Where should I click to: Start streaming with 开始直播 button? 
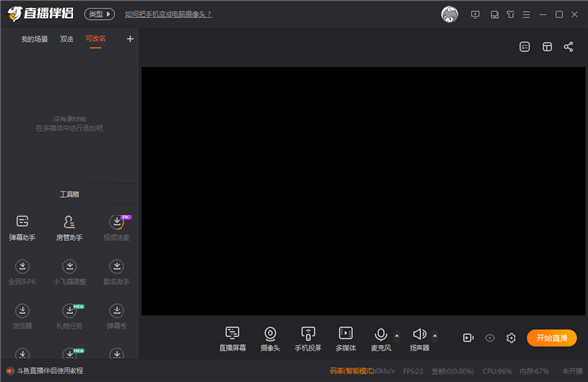[552, 338]
